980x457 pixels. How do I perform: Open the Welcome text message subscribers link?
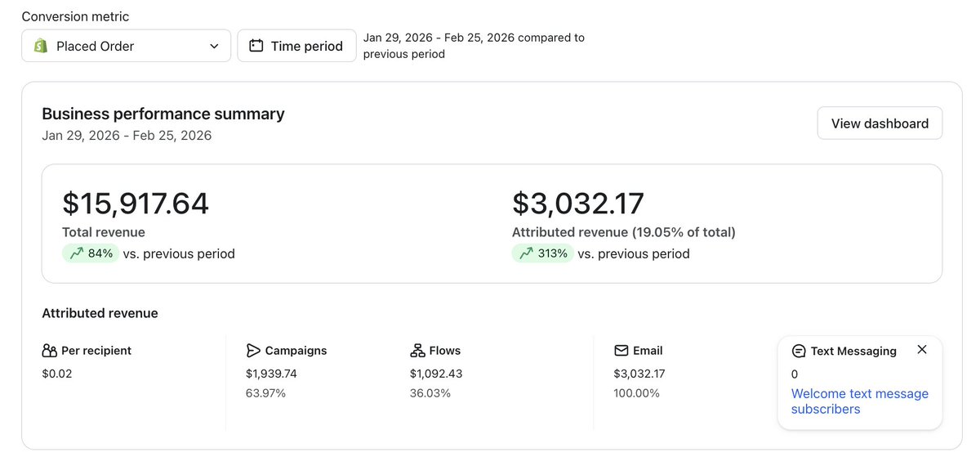pos(859,401)
